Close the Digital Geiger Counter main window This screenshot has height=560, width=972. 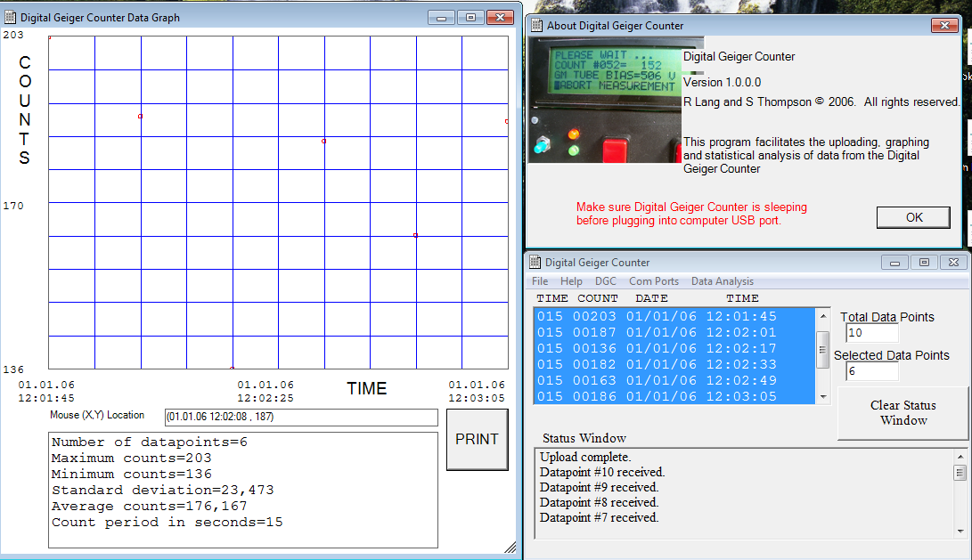[x=953, y=263]
